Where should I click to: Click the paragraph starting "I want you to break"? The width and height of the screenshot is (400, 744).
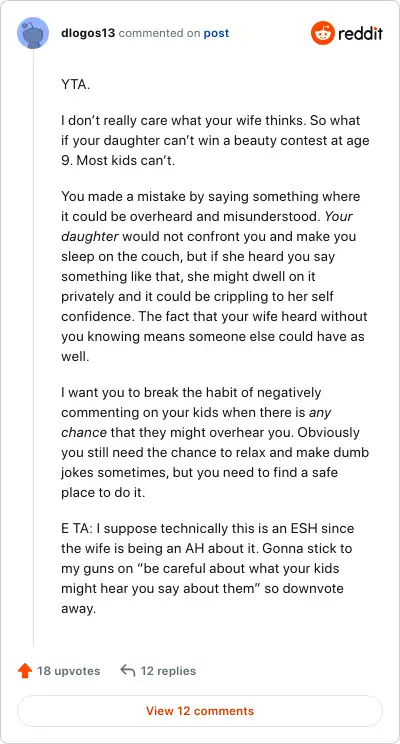(x=215, y=443)
